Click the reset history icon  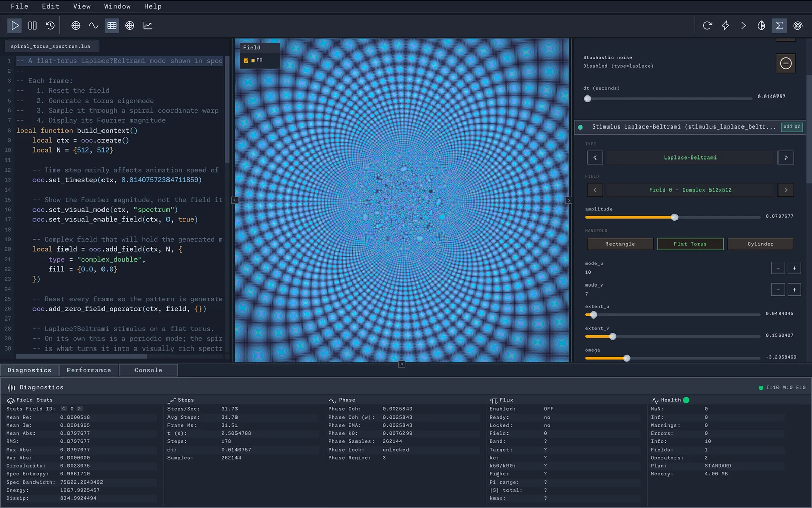point(50,25)
